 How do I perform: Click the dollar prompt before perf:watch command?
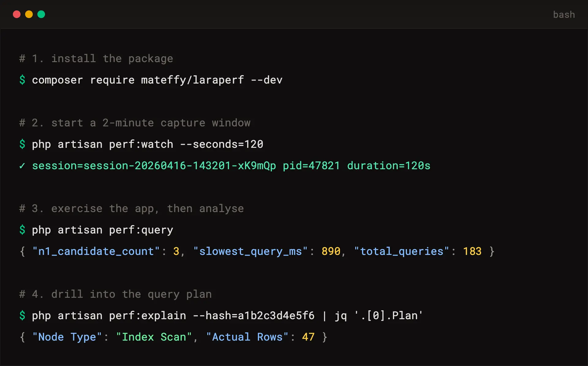22,144
